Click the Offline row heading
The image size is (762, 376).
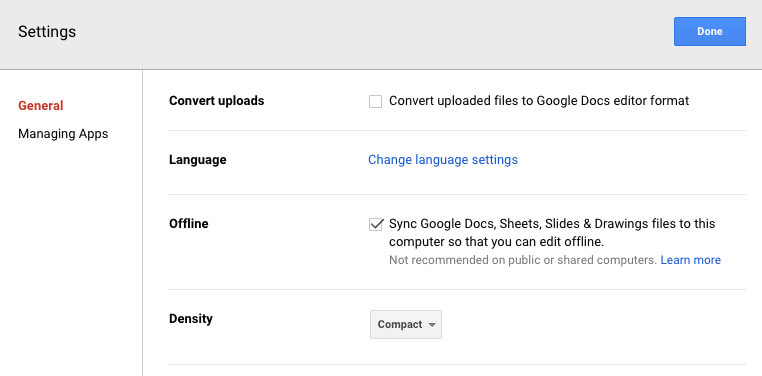coord(189,224)
